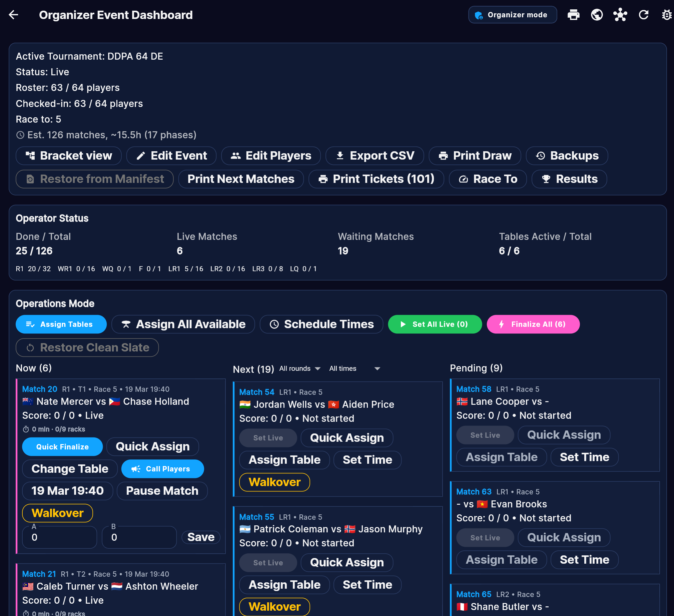Viewport: 674px width, 616px height.
Task: Set Match 54 live with Set Live
Action: coord(268,438)
